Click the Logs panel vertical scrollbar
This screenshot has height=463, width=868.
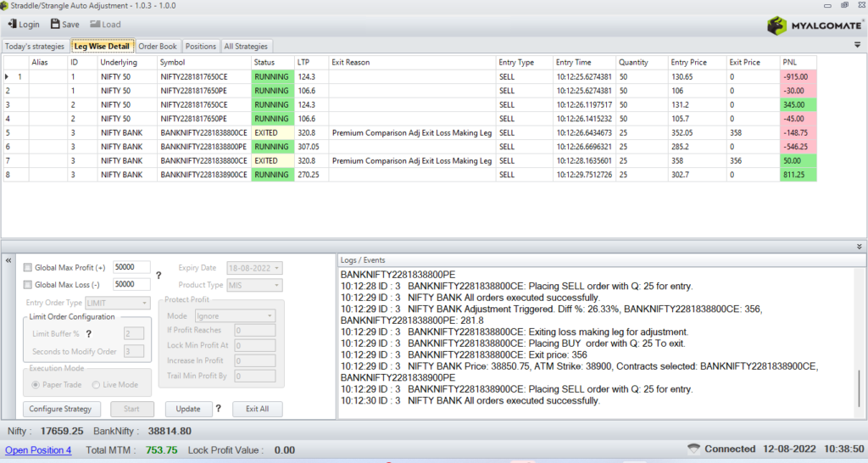tap(858, 390)
